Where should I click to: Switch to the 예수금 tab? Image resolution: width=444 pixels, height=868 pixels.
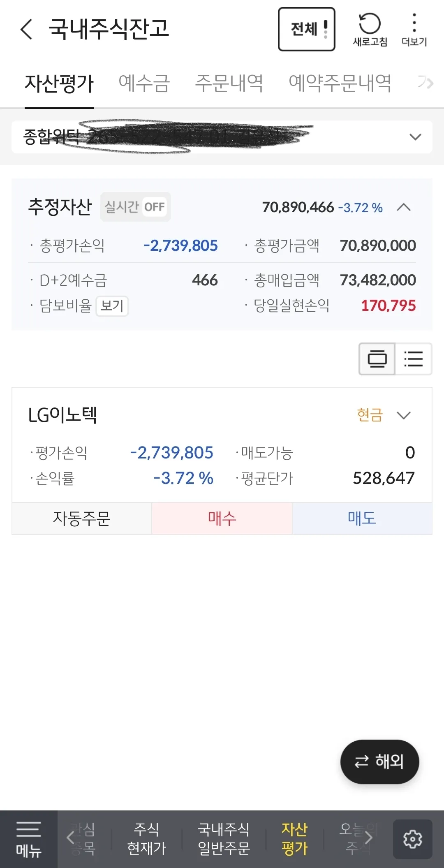(x=144, y=83)
